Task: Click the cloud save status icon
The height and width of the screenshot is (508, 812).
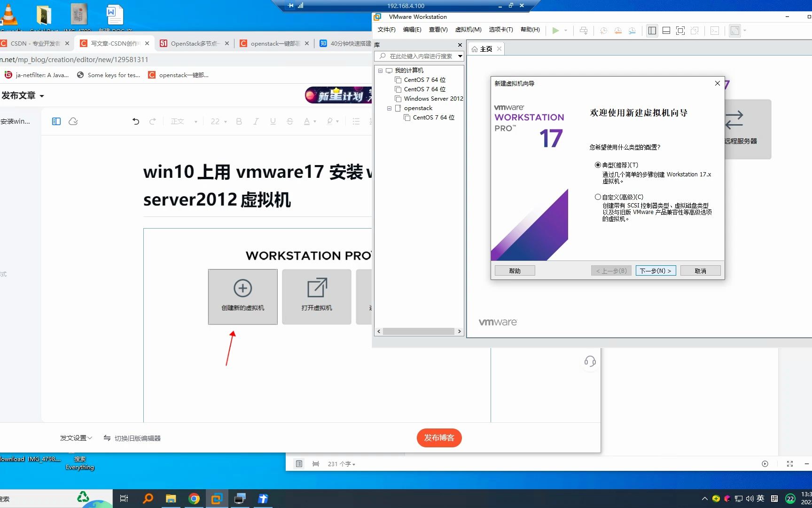Action: pos(73,121)
